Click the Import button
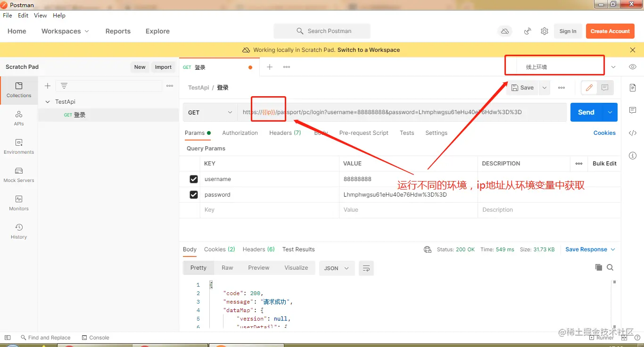Viewport: 644px width, 347px height. point(163,67)
